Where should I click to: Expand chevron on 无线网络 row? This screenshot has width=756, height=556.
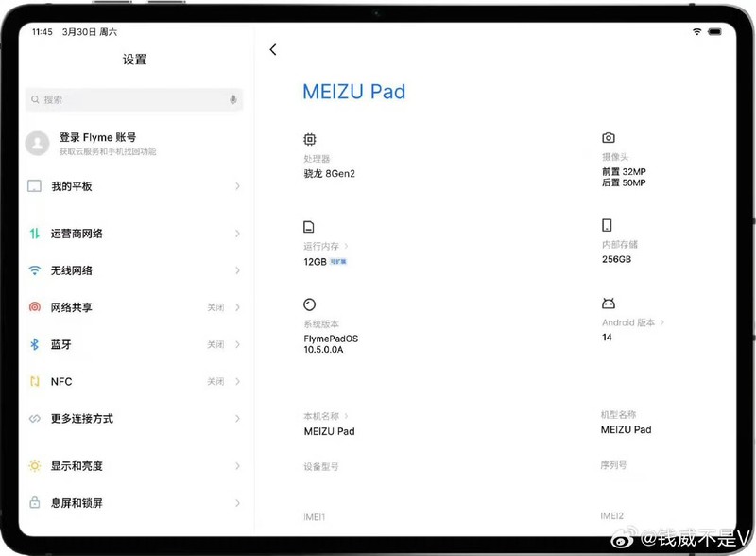pyautogui.click(x=237, y=270)
